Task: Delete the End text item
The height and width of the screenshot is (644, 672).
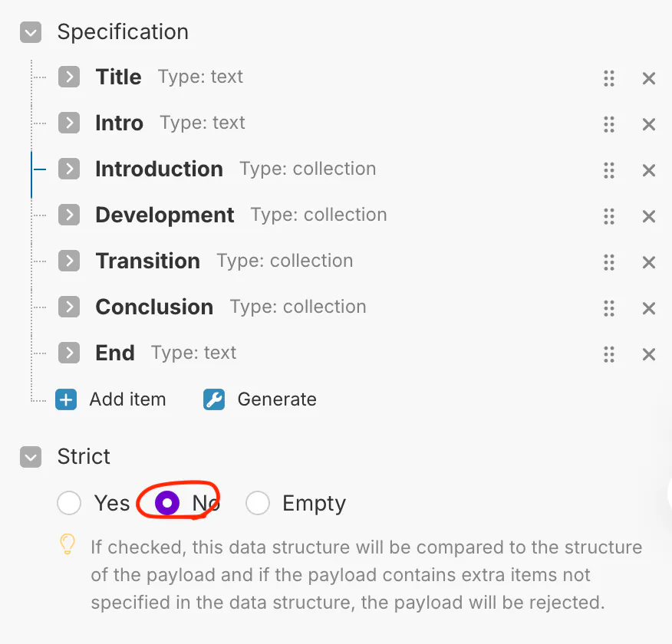Action: (649, 354)
